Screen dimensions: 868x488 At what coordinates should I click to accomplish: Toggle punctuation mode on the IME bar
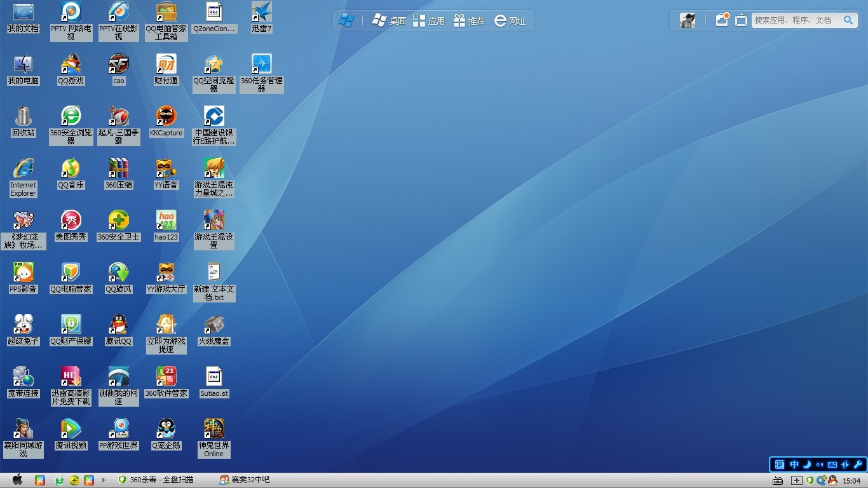[820, 464]
